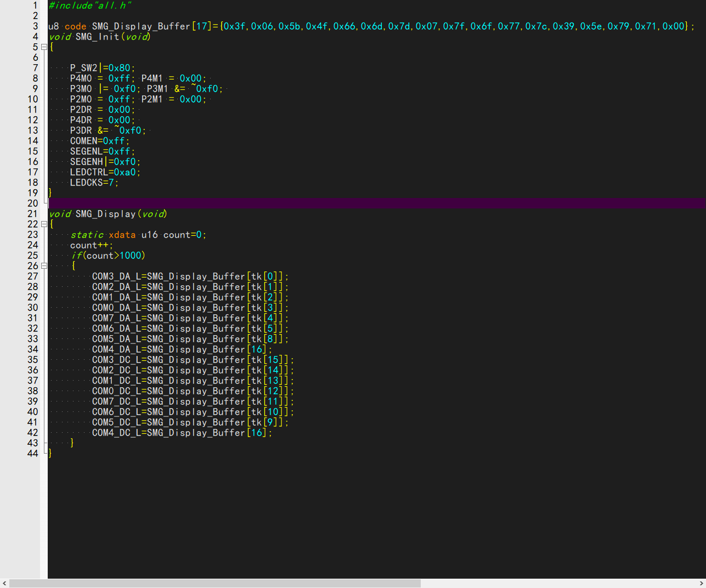
Task: Collapse the if block fold marker
Action: pyautogui.click(x=44, y=266)
